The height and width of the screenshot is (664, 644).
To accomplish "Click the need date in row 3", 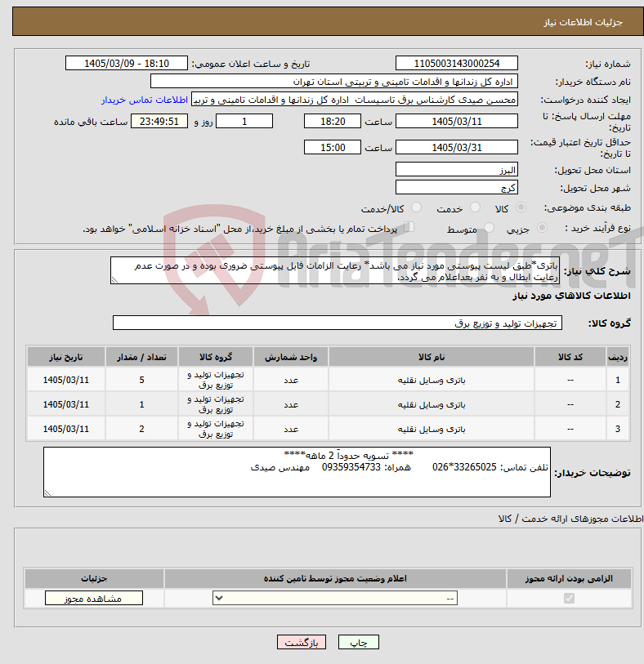I will [x=66, y=429].
